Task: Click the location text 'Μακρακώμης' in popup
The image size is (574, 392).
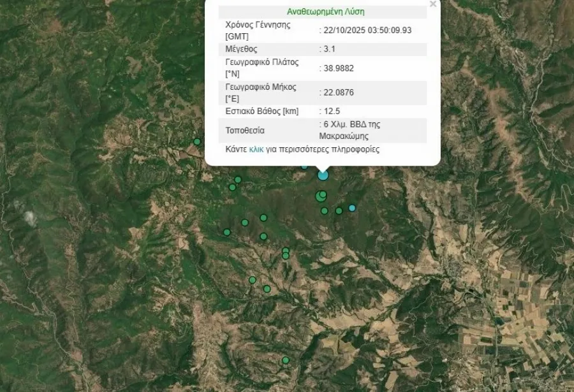Action: pos(344,136)
